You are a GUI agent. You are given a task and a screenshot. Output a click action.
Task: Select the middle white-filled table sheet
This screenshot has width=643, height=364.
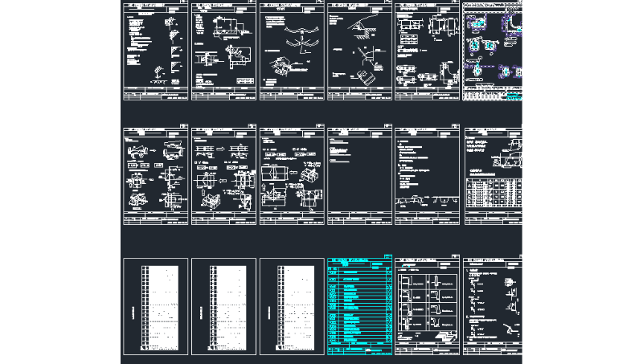coord(223,306)
